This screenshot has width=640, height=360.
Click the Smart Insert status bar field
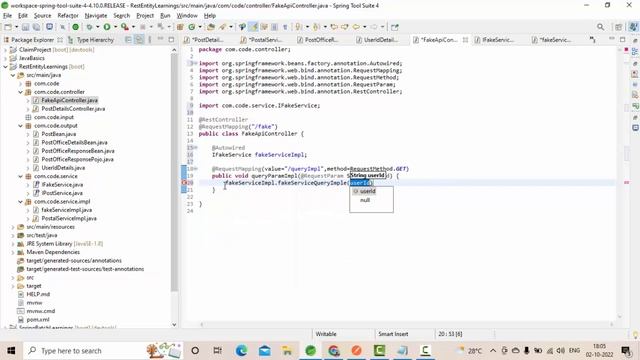coord(393,334)
